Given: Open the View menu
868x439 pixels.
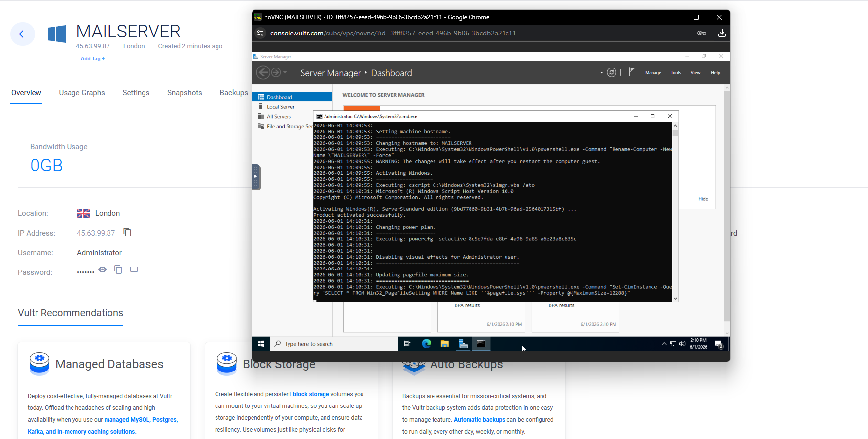Looking at the screenshot, I should coord(695,73).
